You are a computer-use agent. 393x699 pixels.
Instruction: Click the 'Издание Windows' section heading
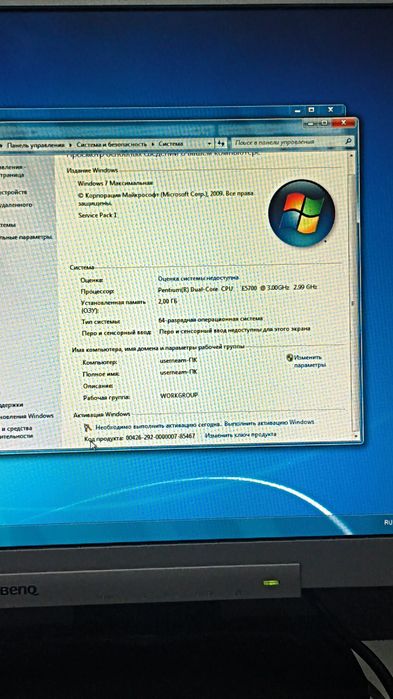[92, 170]
